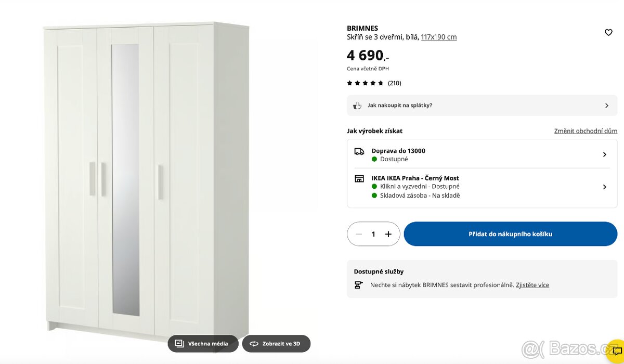Click Změnit obchodní dům link
The image size is (624, 364).
pos(586,131)
